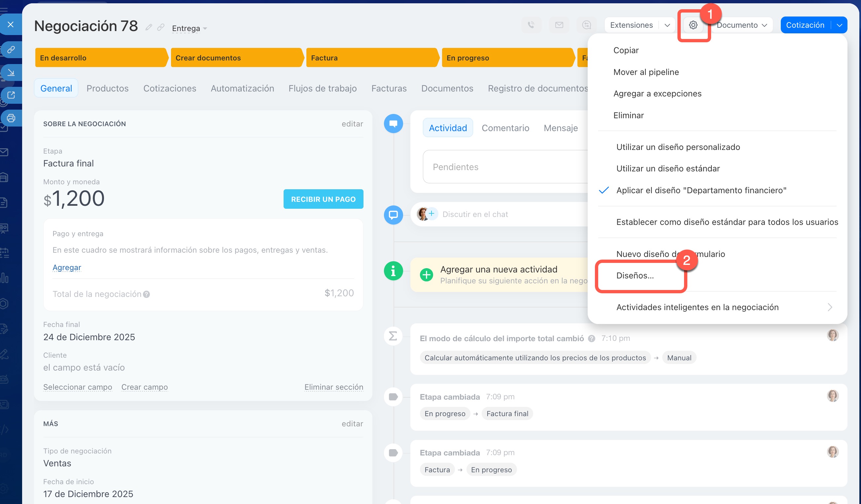Viewport: 861px width, 504px height.
Task: Select "Utilizar un diseño personalizado" option
Action: (678, 147)
